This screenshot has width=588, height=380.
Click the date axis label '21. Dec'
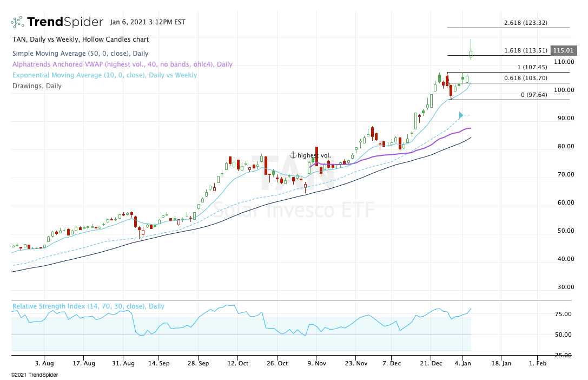click(431, 363)
